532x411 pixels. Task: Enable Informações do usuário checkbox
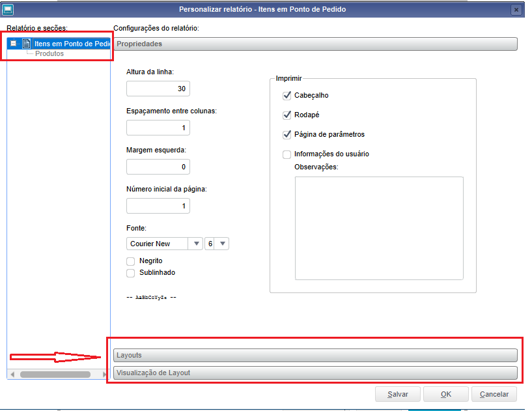(x=287, y=154)
